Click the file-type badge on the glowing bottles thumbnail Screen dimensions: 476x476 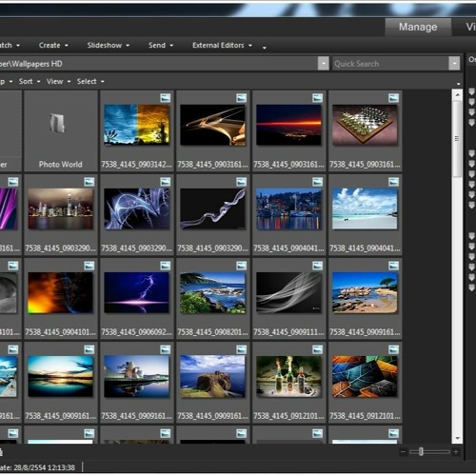coord(317,349)
